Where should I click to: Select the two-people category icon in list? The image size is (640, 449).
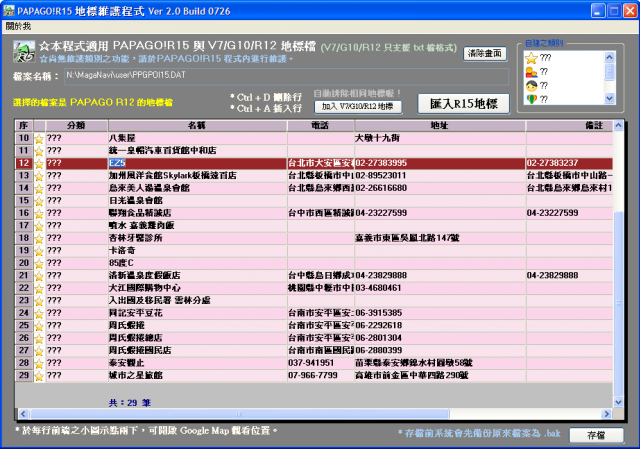point(531,72)
